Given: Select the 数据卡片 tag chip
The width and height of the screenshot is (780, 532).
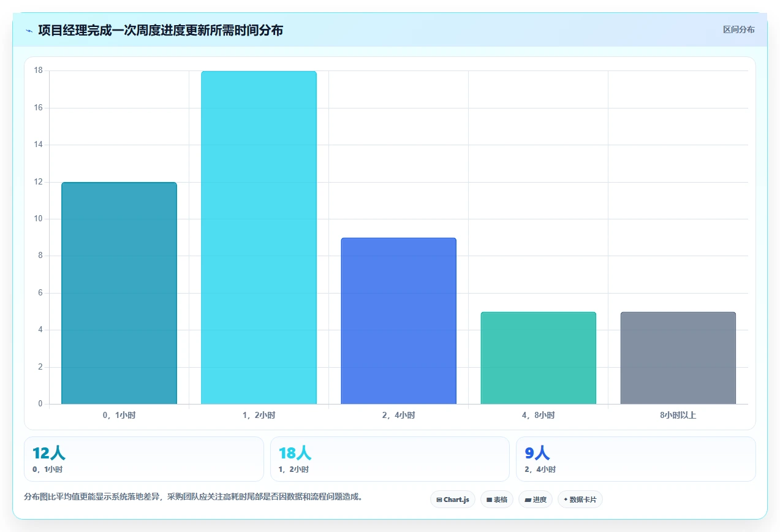Looking at the screenshot, I should [x=580, y=500].
